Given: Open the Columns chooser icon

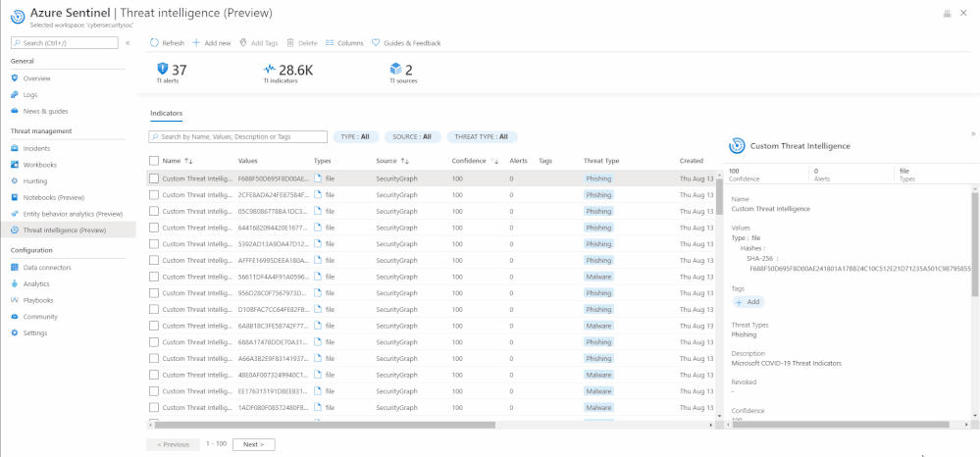Looking at the screenshot, I should click(330, 43).
